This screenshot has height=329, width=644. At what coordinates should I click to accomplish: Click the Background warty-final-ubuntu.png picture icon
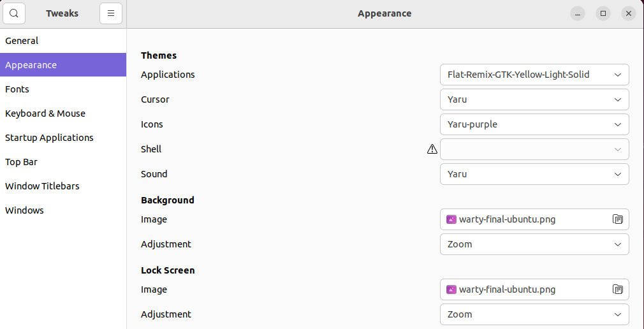pos(451,219)
